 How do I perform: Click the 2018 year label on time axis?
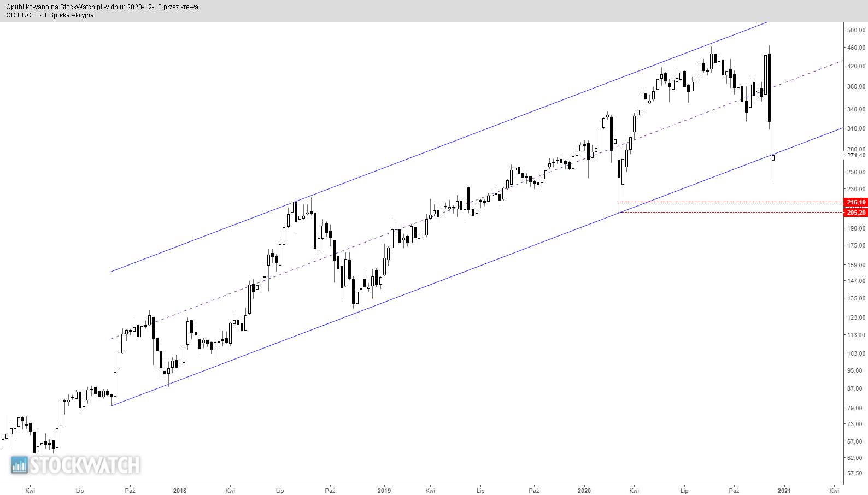(179, 491)
